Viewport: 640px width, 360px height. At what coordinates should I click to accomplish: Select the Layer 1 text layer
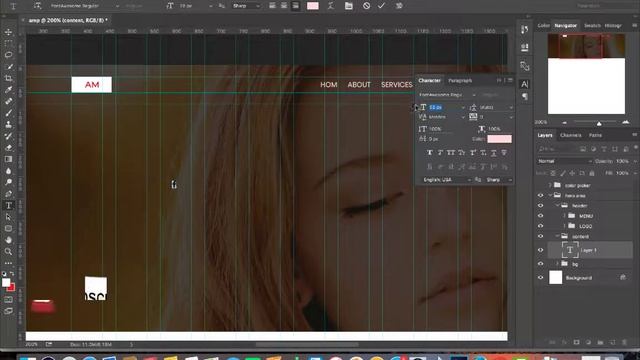click(x=590, y=250)
